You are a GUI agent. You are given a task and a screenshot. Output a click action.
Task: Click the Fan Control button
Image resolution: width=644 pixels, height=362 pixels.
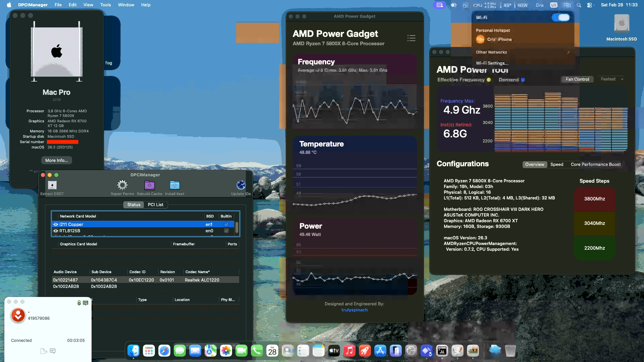577,79
